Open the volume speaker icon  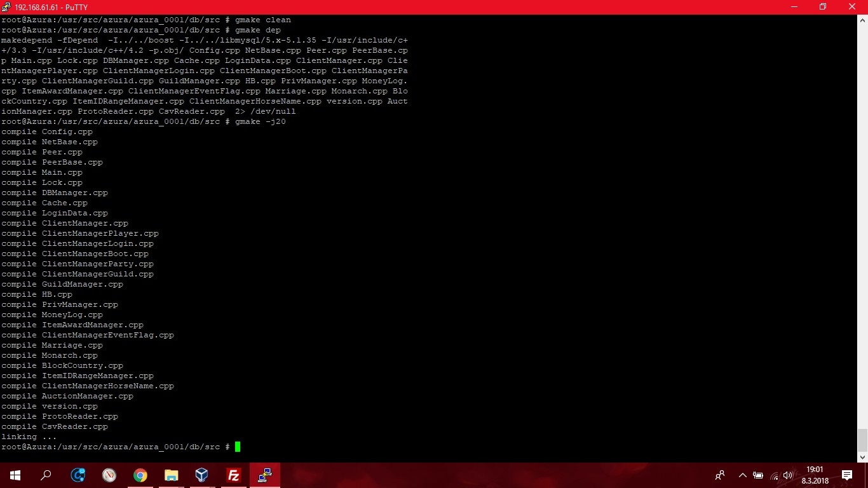tap(789, 475)
